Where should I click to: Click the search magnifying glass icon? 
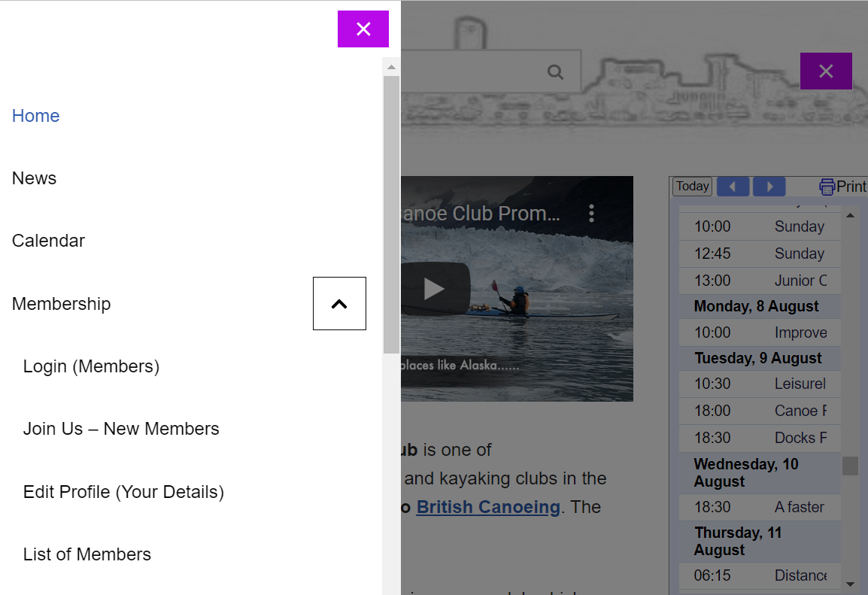point(555,72)
